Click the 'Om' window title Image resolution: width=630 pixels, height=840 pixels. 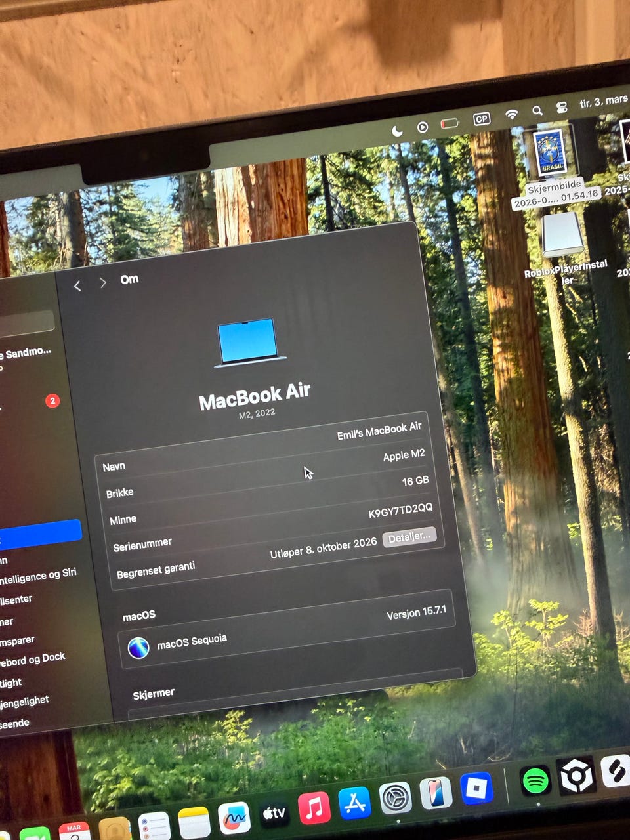point(129,279)
